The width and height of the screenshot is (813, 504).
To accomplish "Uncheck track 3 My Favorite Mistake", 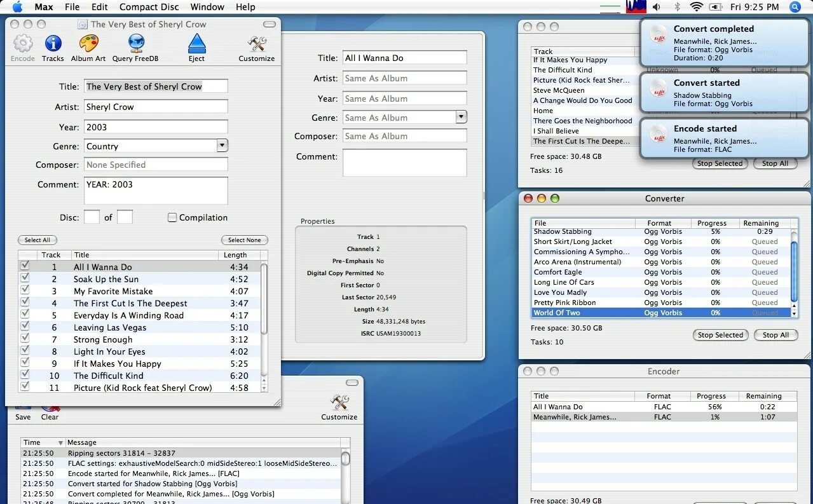I will coord(25,290).
